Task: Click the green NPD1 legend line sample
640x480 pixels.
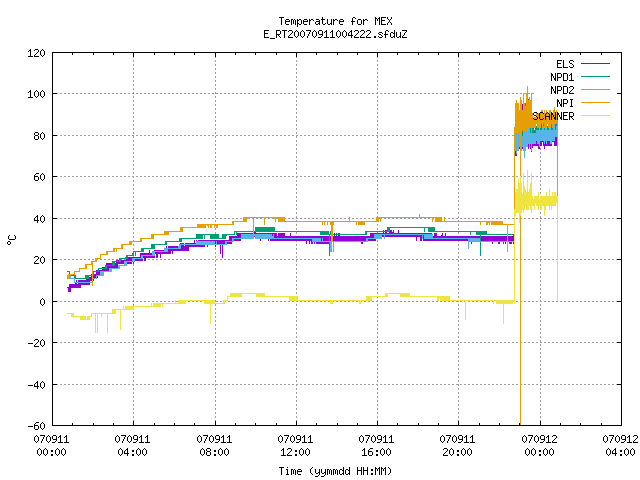Action: coord(595,77)
